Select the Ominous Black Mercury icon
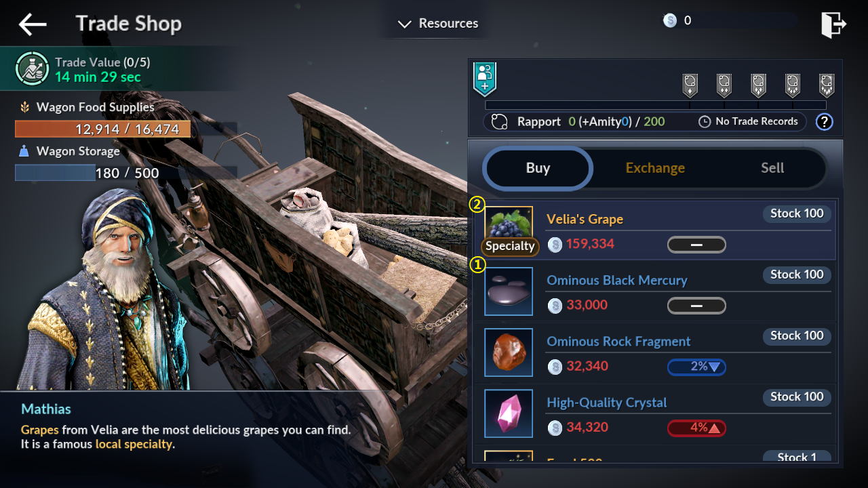The height and width of the screenshot is (488, 868). click(x=509, y=291)
